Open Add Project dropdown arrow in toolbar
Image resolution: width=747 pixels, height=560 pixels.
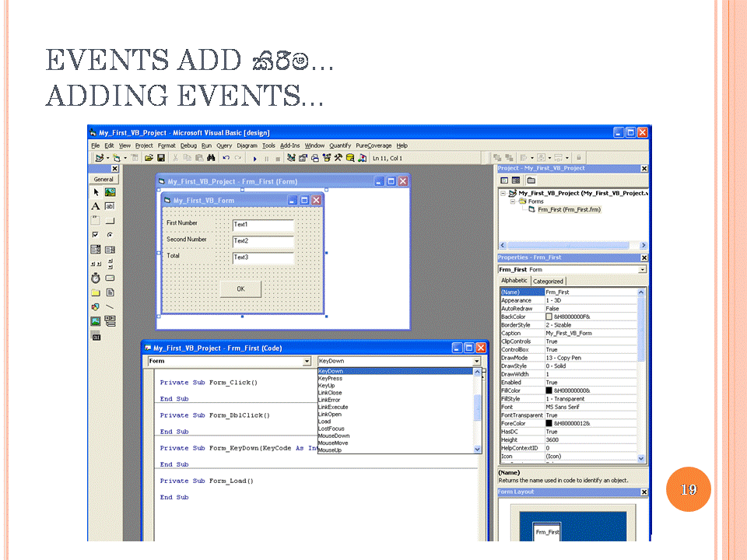tap(107, 158)
